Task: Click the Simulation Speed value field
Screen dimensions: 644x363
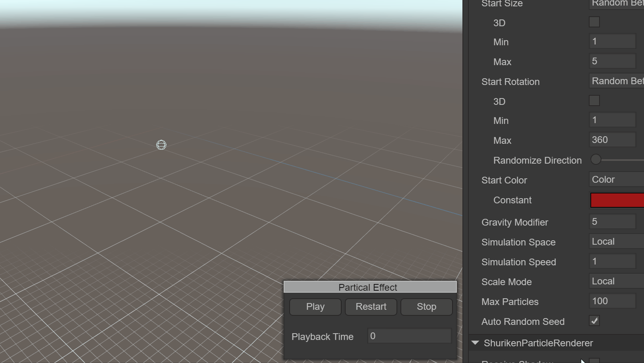Action: tap(612, 261)
